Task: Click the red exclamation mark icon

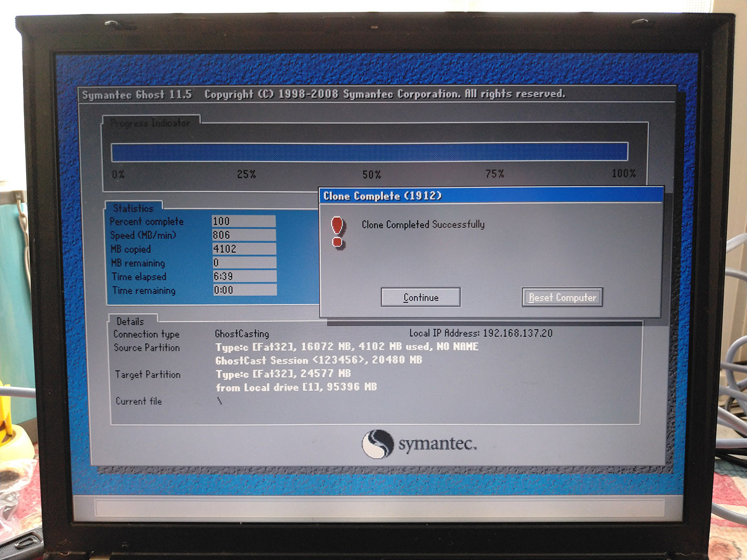Action: point(337,232)
